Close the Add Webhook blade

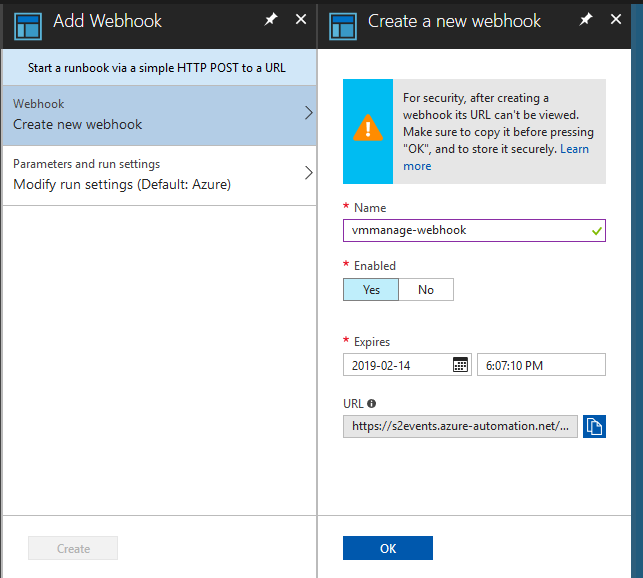click(x=301, y=19)
